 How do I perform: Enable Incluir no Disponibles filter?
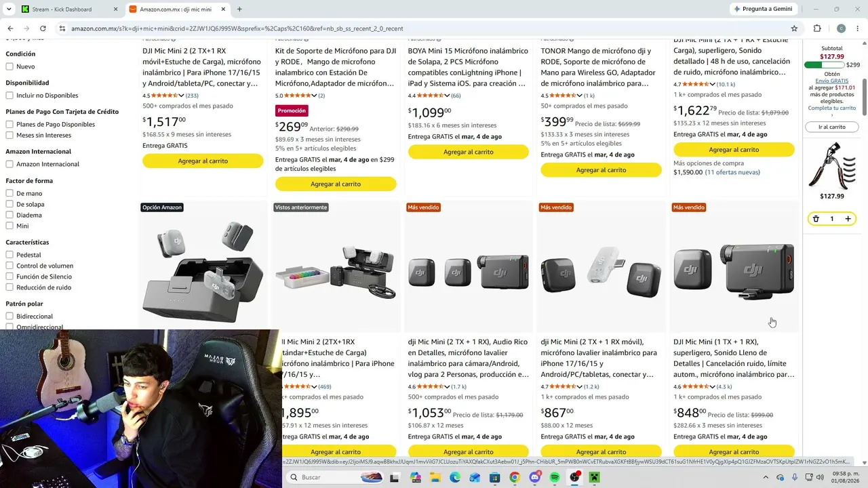(x=9, y=96)
